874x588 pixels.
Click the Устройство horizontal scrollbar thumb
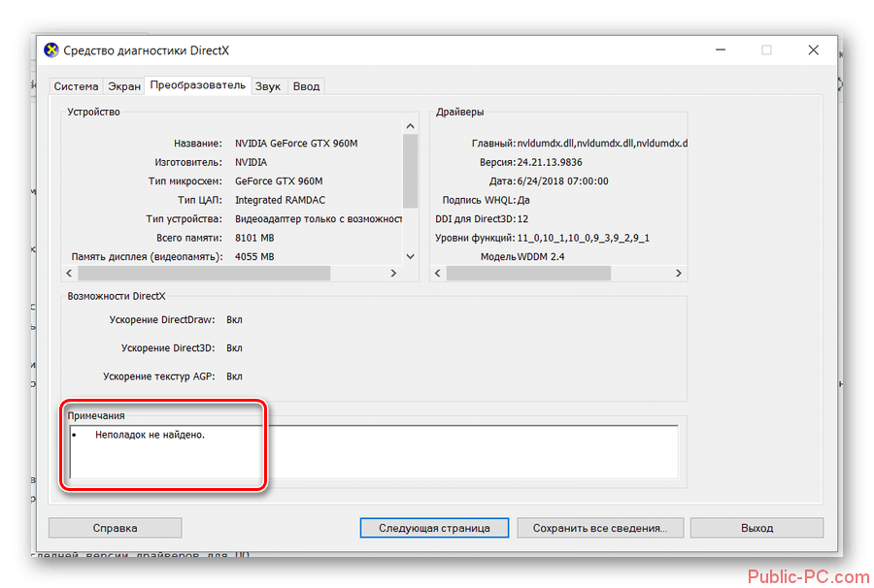tap(204, 273)
